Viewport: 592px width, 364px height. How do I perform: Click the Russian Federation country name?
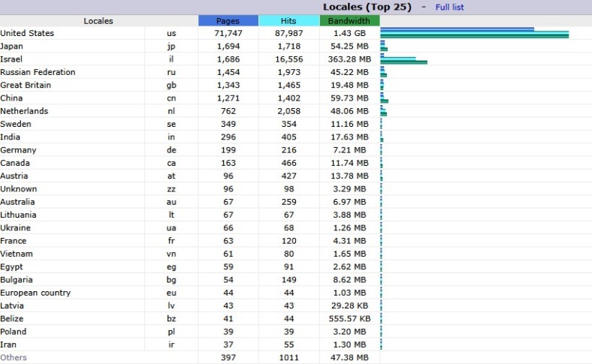38,73
